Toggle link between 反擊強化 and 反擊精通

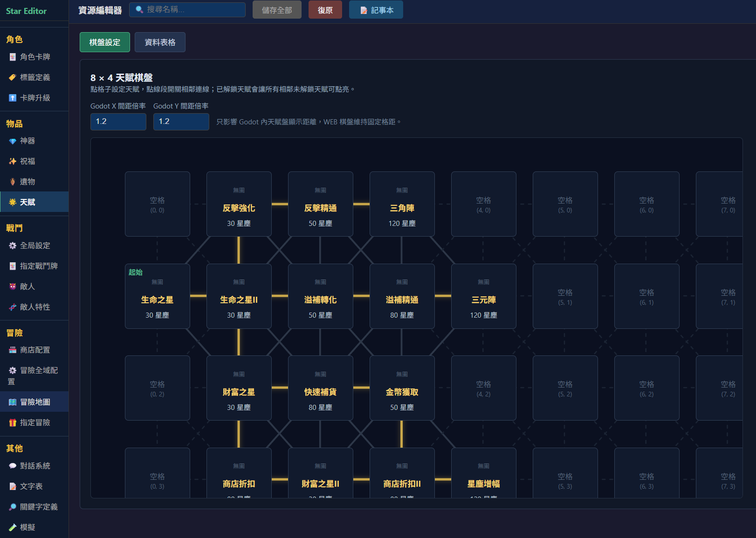(280, 204)
